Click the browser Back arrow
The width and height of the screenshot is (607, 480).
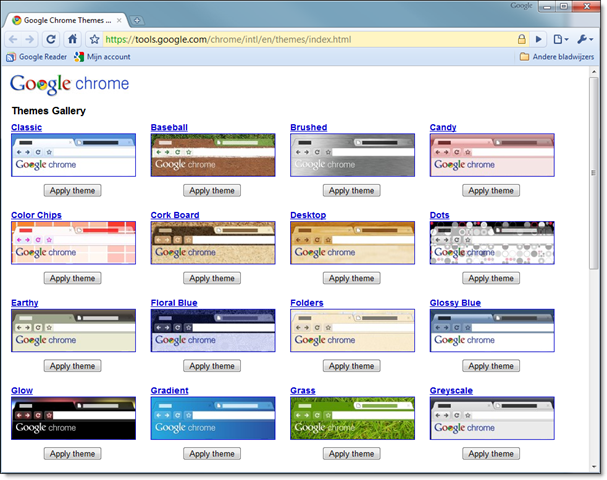point(13,39)
